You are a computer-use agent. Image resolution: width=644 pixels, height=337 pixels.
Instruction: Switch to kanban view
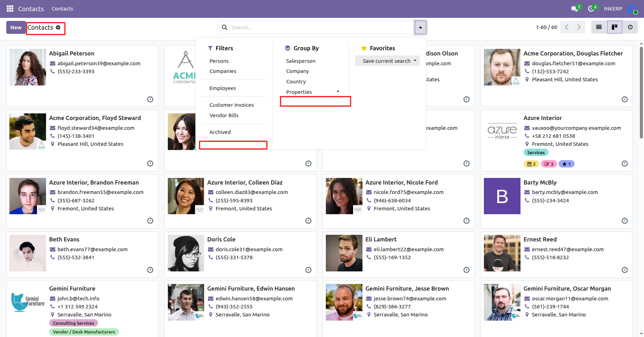click(x=615, y=27)
